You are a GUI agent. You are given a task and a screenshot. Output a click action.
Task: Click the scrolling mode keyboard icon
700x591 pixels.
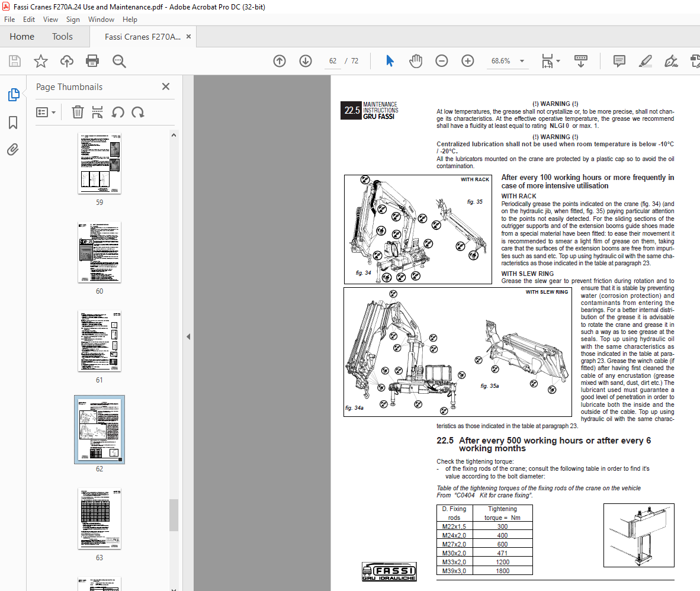581,61
